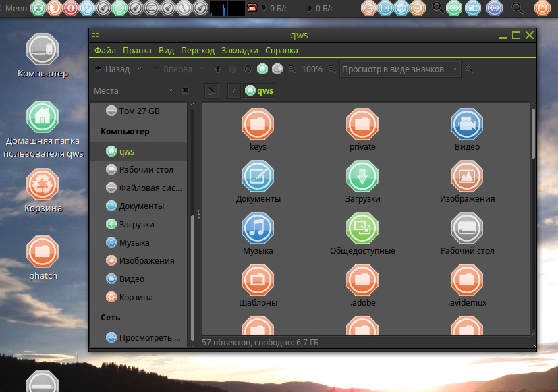Screen dimensions: 558x392
Task: Click the Home folder toolbar icon
Action: pyautogui.click(x=262, y=69)
